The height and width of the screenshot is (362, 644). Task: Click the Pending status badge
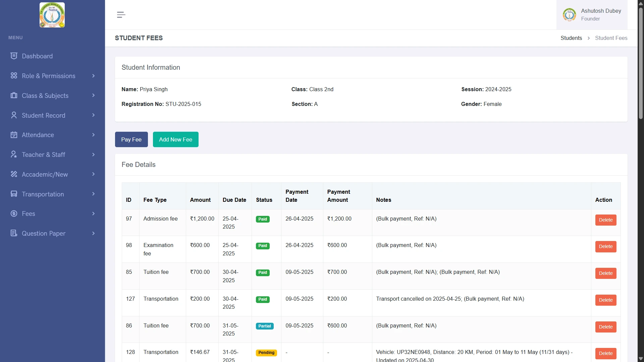(266, 353)
